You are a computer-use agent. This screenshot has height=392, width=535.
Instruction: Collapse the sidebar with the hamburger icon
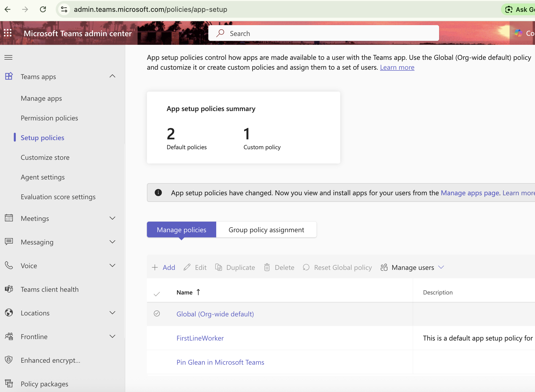[x=8, y=57]
